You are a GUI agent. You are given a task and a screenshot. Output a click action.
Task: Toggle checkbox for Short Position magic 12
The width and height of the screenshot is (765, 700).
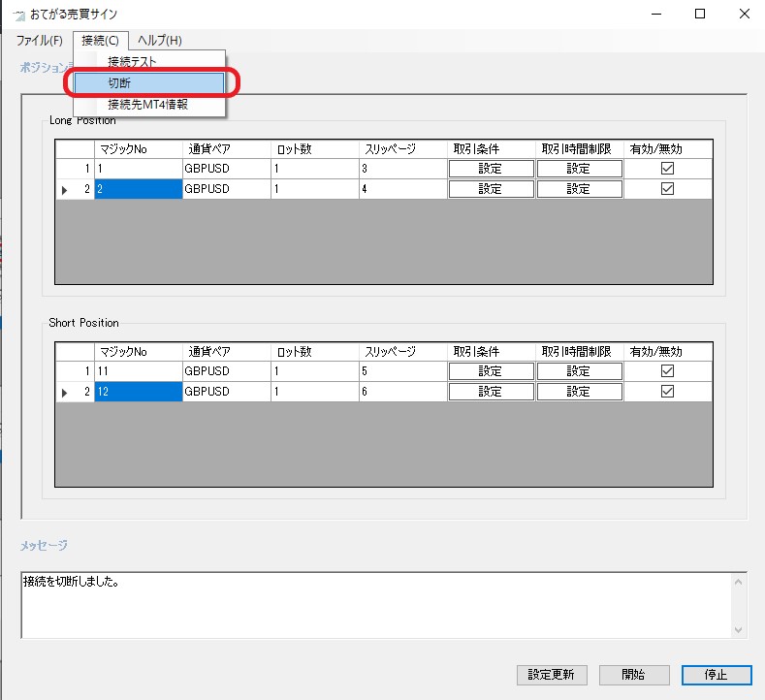coord(667,391)
